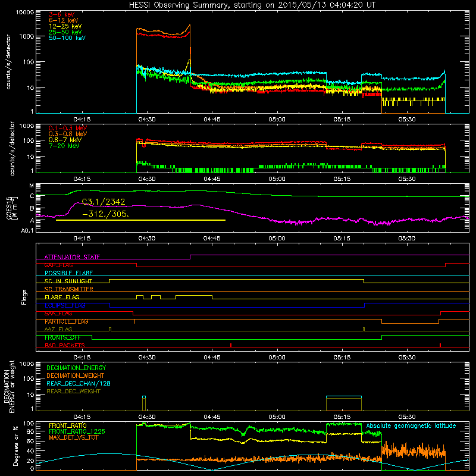This screenshot has height=476, width=476.
Task: Click the FRONTS_OFF flag label
Action: tap(62, 337)
